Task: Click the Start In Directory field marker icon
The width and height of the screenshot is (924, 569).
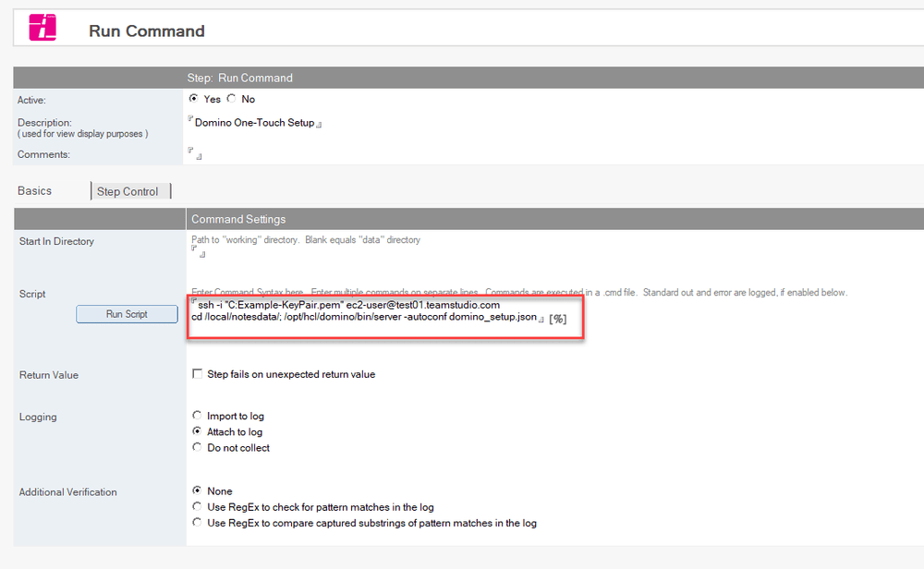Action: pos(193,248)
